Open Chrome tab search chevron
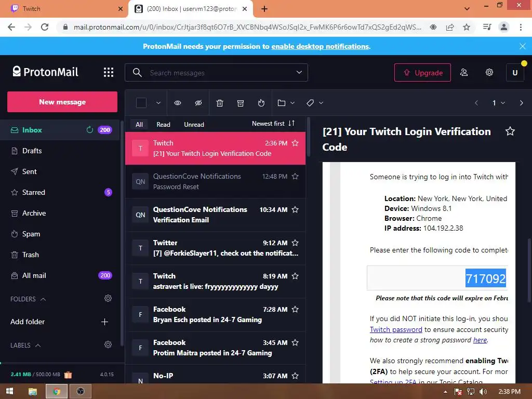 [x=467, y=8]
